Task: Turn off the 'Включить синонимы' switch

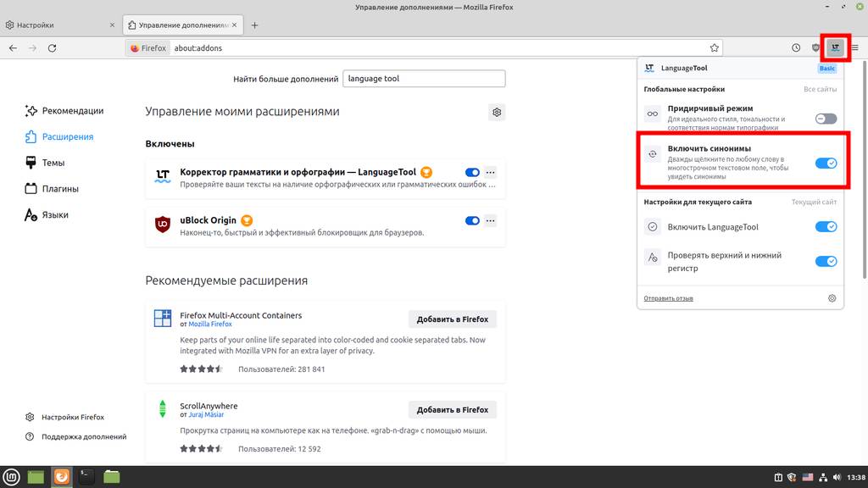Action: click(x=826, y=163)
